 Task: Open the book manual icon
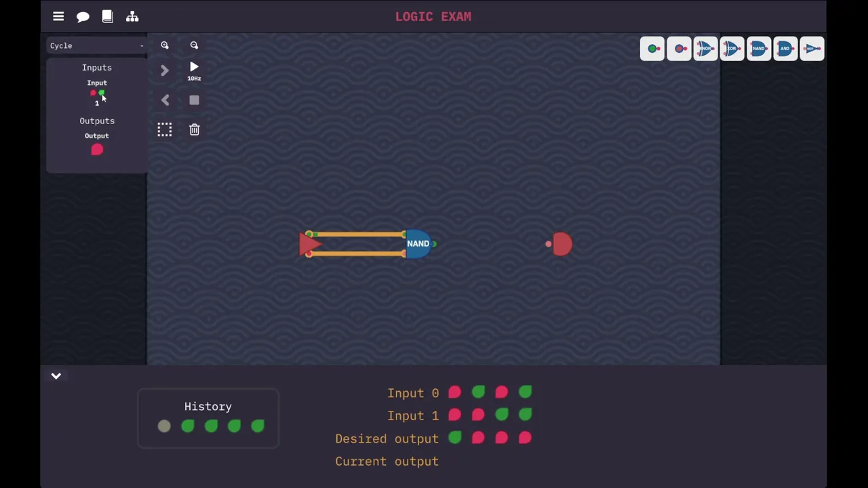(107, 16)
